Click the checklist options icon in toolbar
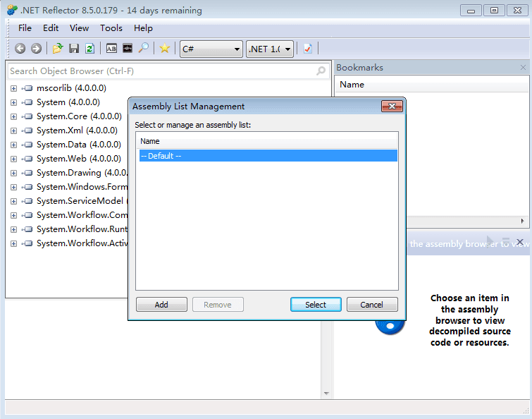This screenshot has height=419, width=532. 308,49
